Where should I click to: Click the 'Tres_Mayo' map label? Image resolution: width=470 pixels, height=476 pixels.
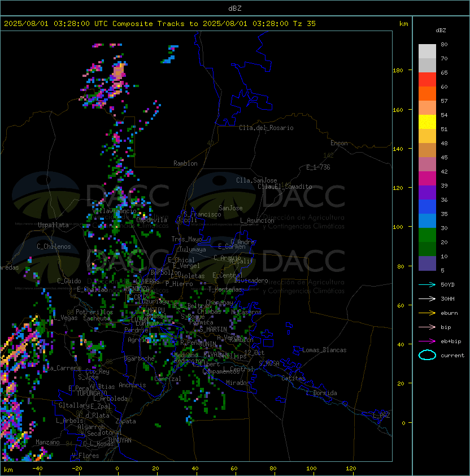click(x=186, y=239)
